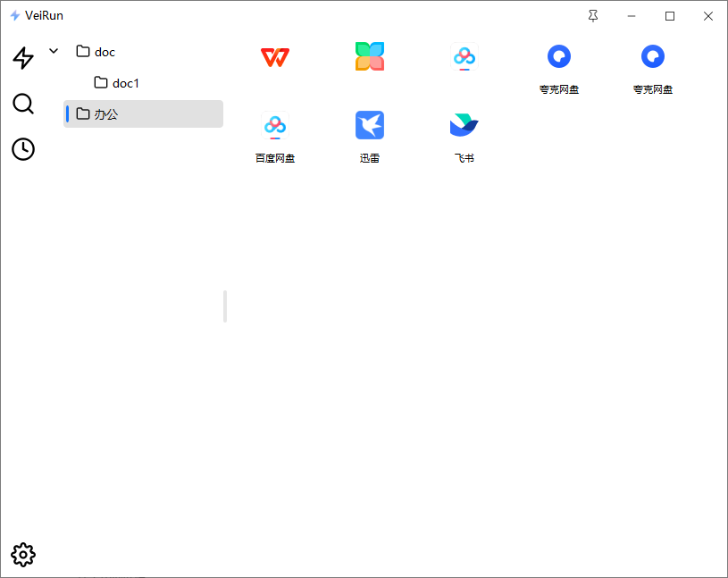Launch the unlabeled Baidu cloud shortcut
This screenshot has height=578, width=728.
tap(464, 56)
